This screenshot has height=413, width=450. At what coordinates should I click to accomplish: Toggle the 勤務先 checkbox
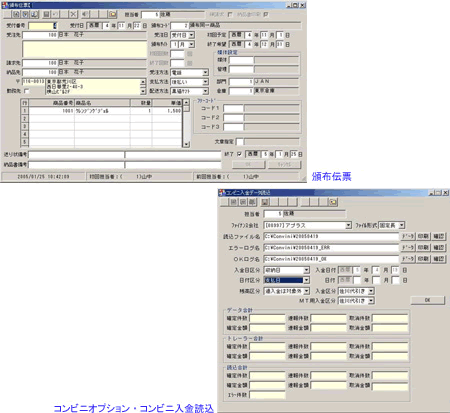pyautogui.click(x=27, y=91)
